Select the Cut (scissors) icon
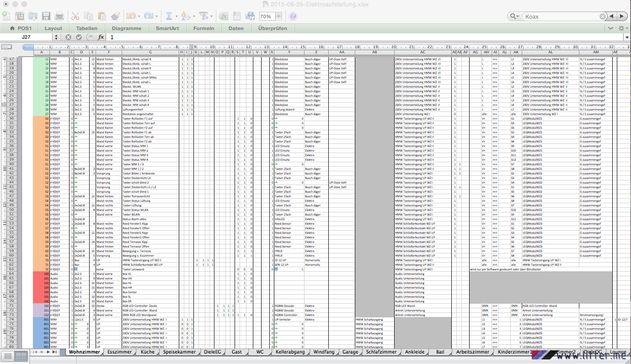 [75, 16]
